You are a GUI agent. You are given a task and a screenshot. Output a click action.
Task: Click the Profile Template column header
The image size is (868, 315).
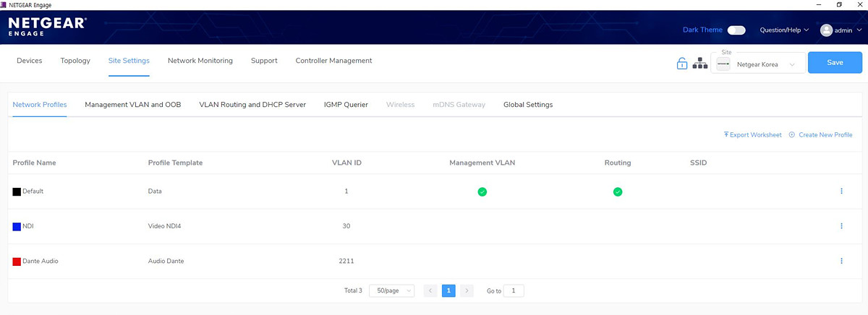coord(175,163)
